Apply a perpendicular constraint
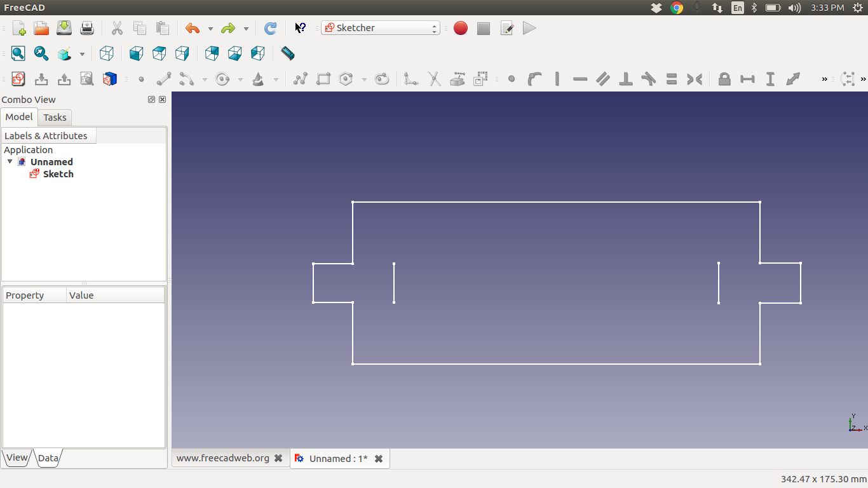868x488 pixels. tap(625, 79)
